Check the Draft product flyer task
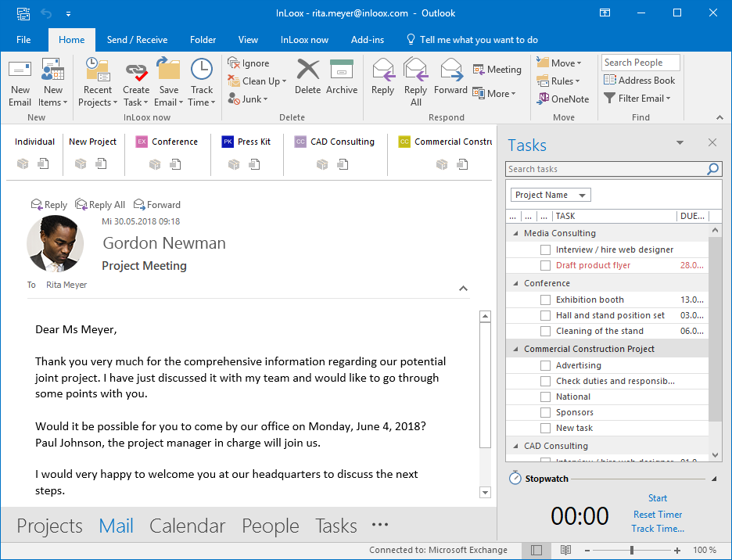 (x=545, y=265)
